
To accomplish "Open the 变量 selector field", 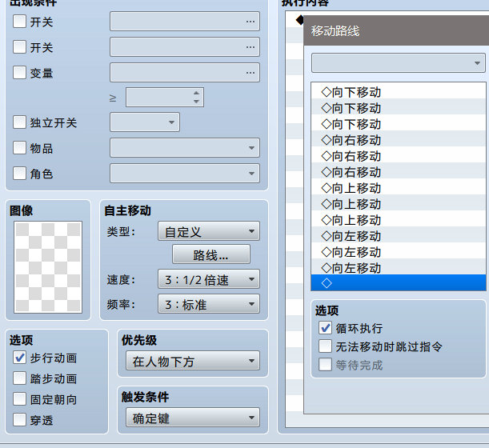I will tap(185, 73).
